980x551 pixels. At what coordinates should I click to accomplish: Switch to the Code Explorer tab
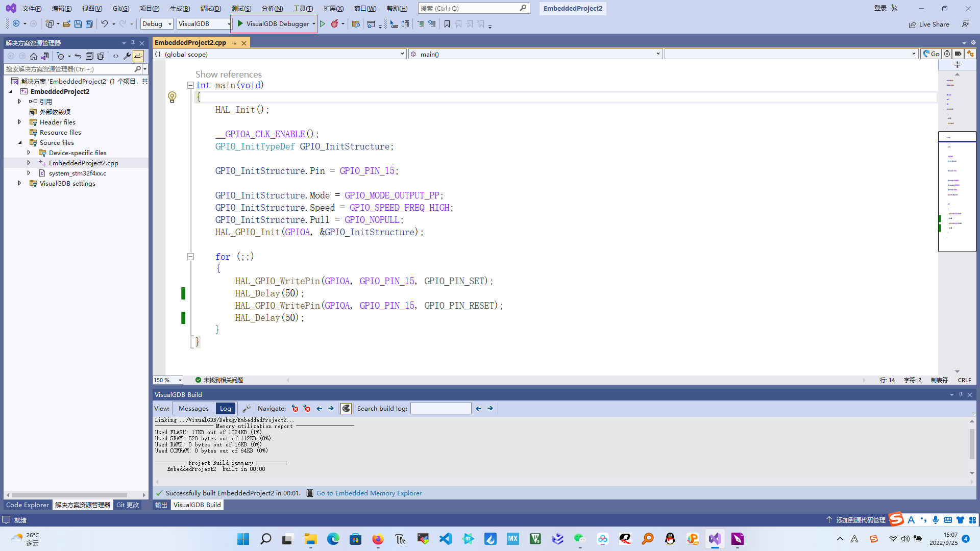click(28, 505)
